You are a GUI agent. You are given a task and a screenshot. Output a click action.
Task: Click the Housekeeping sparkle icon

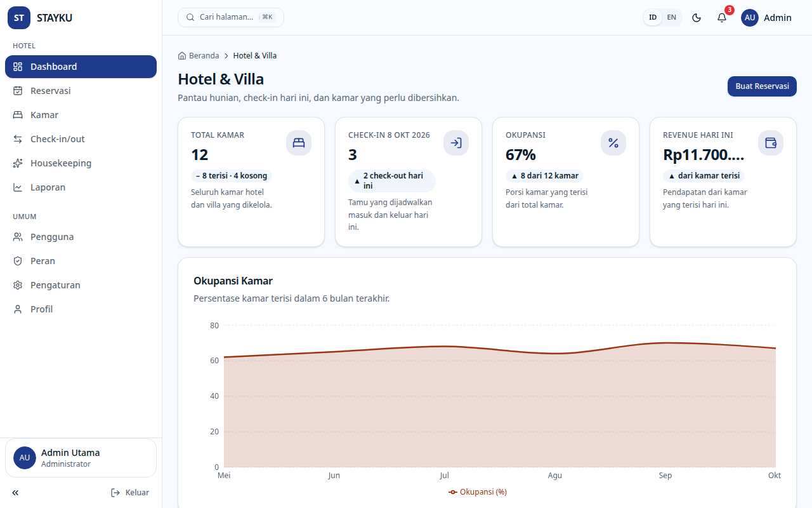click(x=18, y=163)
